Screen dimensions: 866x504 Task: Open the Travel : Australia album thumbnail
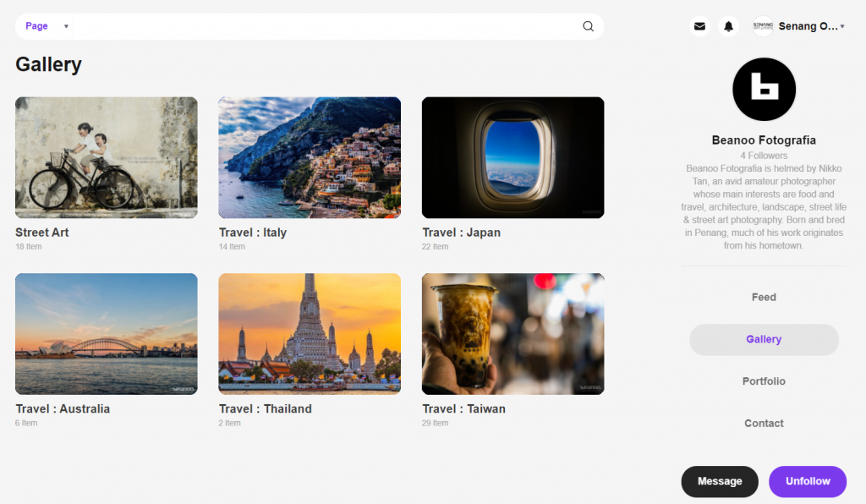[x=107, y=334]
